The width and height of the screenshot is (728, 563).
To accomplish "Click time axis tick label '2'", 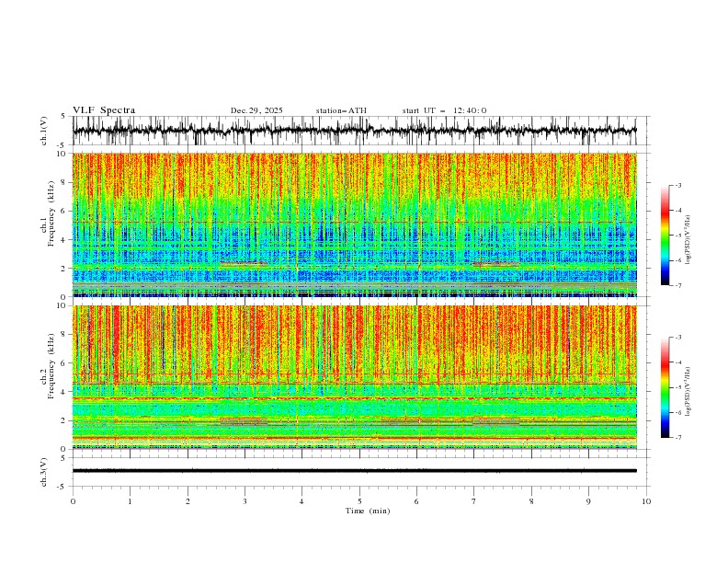I will (188, 501).
